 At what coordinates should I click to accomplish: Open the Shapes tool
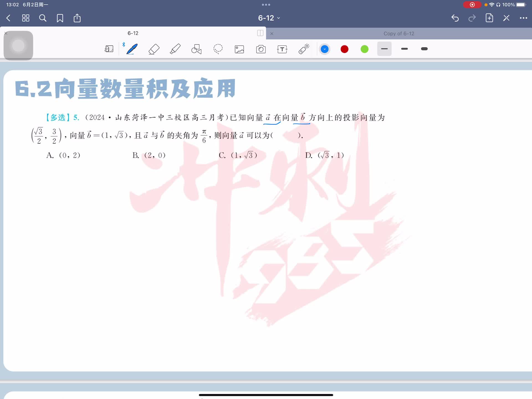196,49
